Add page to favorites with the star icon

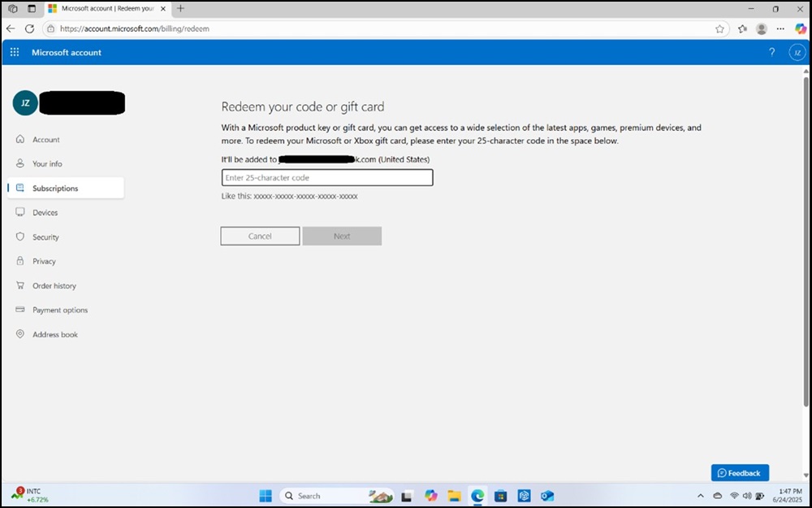click(x=720, y=28)
